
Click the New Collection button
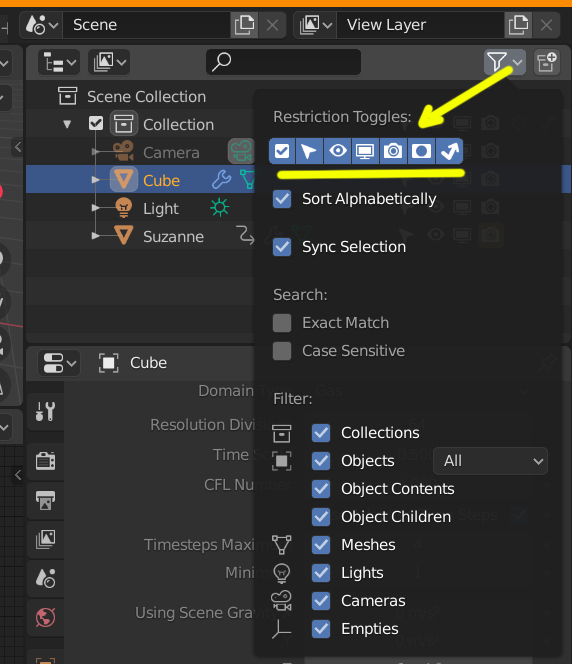[x=547, y=62]
